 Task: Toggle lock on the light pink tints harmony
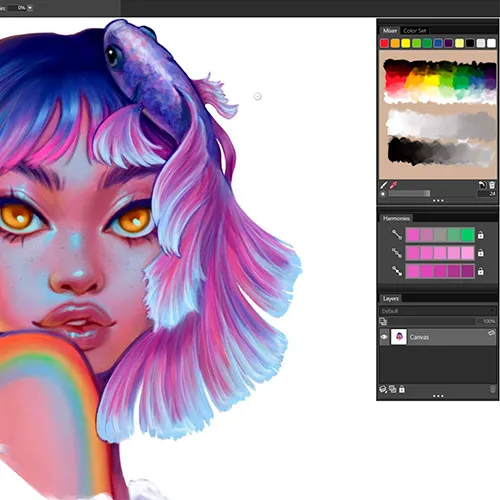tap(480, 253)
